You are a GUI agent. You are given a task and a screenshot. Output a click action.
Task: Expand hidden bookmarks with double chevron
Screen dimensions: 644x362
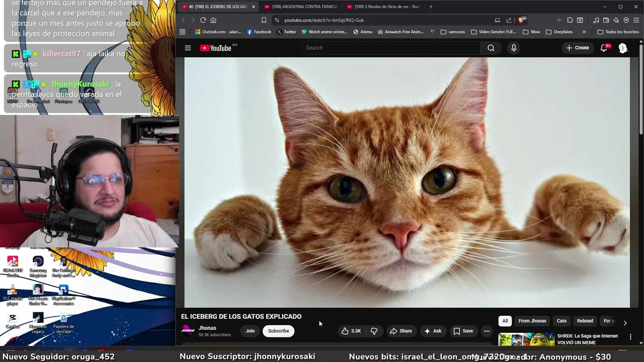[x=584, y=32]
